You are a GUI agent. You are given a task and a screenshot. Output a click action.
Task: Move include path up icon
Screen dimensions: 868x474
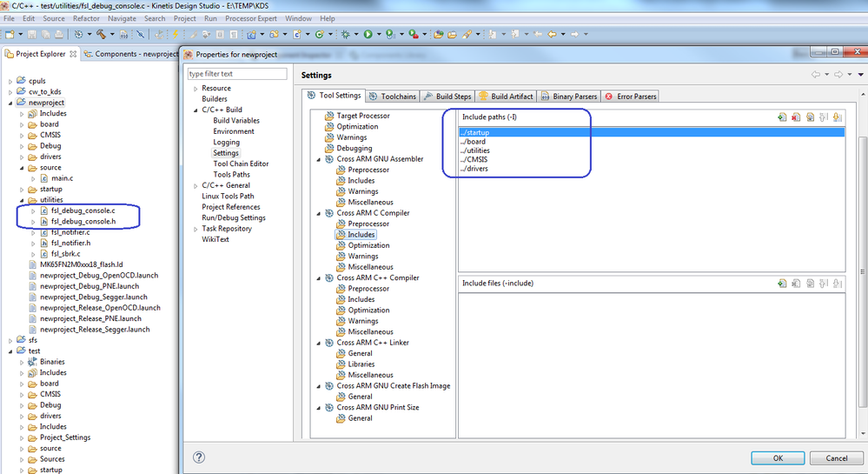click(x=824, y=117)
